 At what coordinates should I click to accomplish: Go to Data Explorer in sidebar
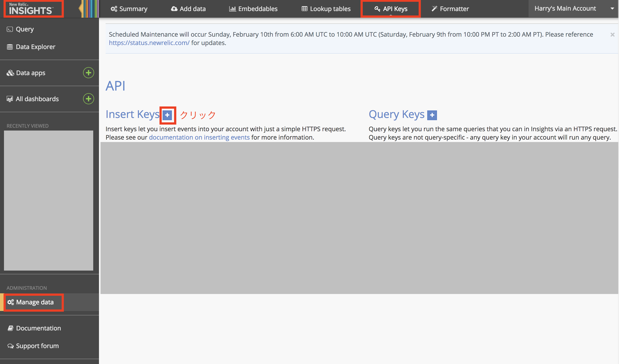35,47
